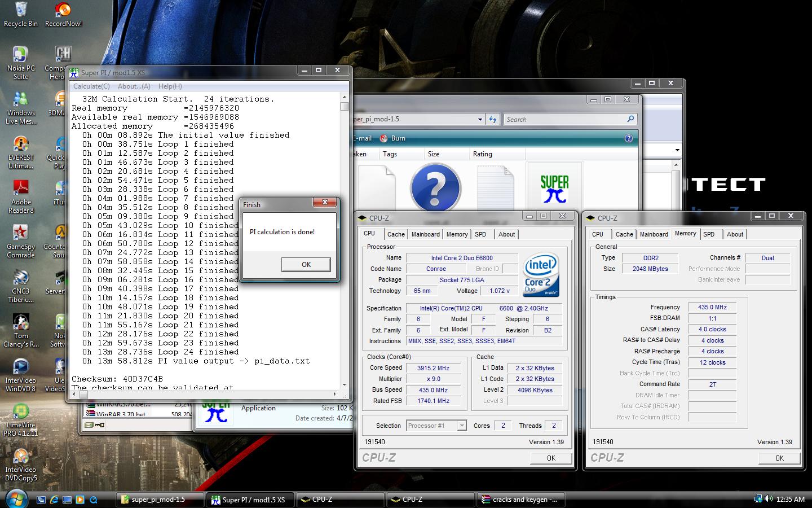The height and width of the screenshot is (508, 812).
Task: Click OK in the Finish dialog
Action: tap(306, 264)
